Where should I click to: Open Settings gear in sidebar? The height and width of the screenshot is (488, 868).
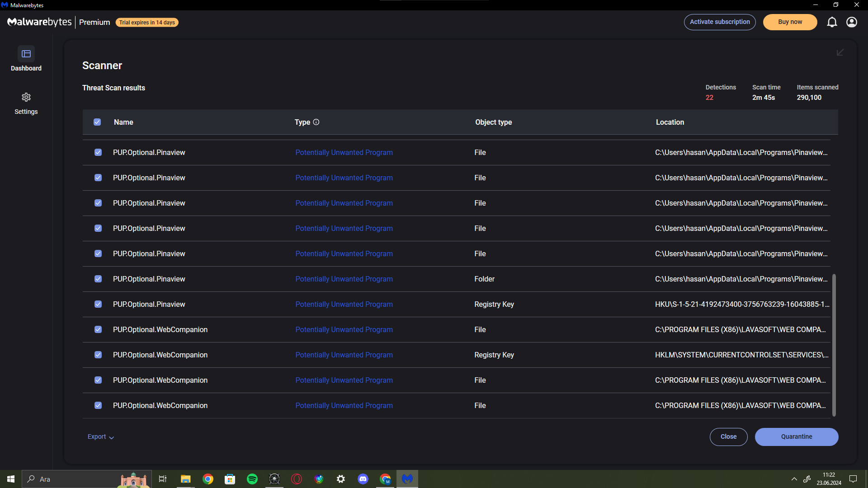(26, 98)
